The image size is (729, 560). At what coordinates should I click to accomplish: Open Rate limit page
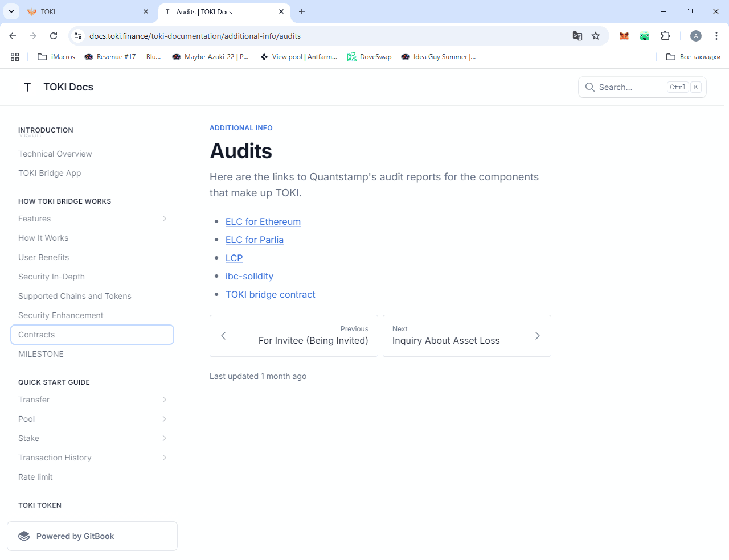click(35, 477)
